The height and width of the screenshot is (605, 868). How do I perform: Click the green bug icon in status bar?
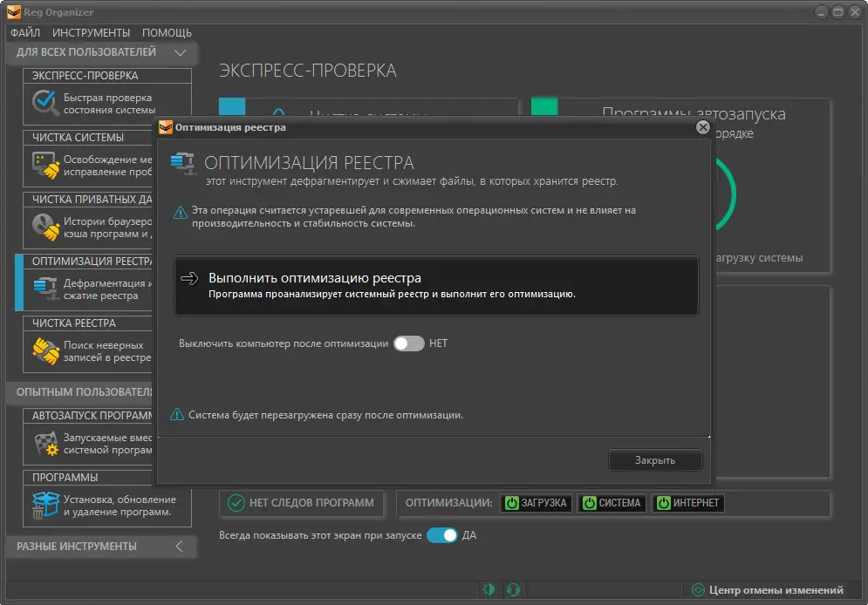pyautogui.click(x=489, y=589)
